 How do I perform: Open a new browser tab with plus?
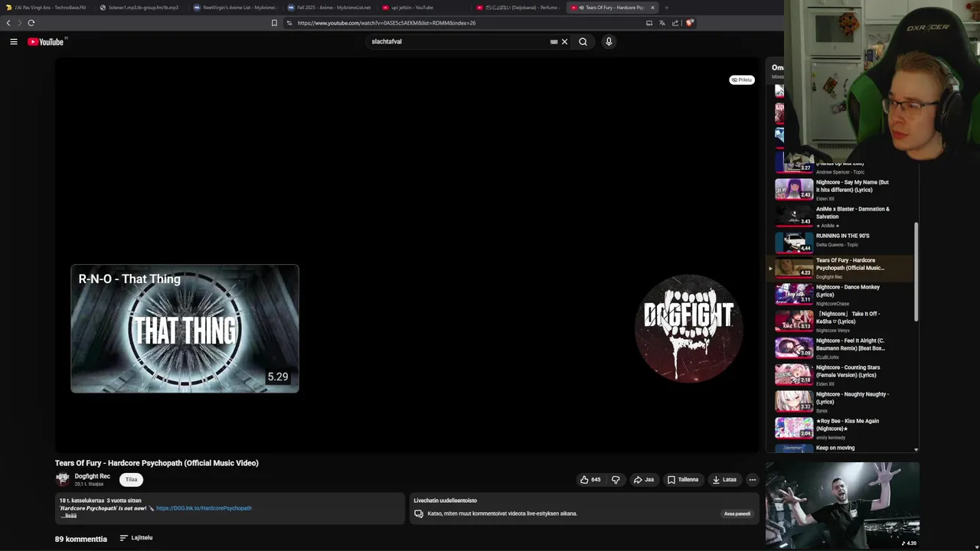pyautogui.click(x=666, y=8)
